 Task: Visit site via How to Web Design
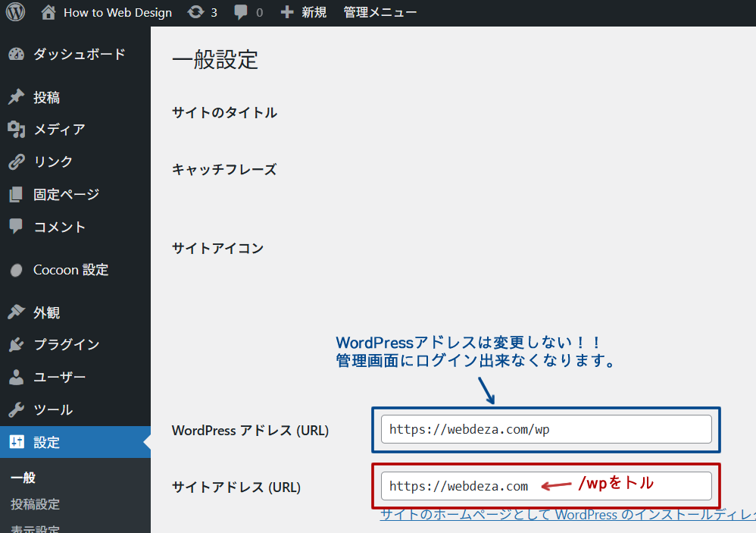pyautogui.click(x=117, y=13)
